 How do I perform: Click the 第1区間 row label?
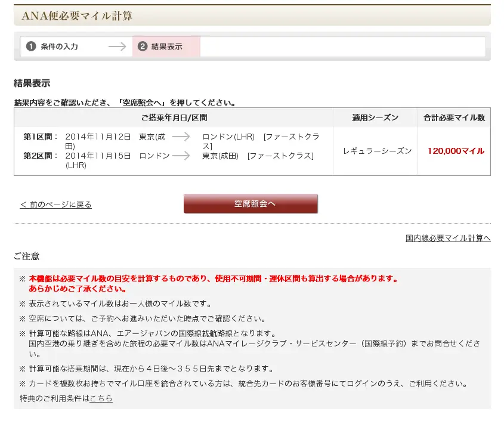click(x=41, y=137)
